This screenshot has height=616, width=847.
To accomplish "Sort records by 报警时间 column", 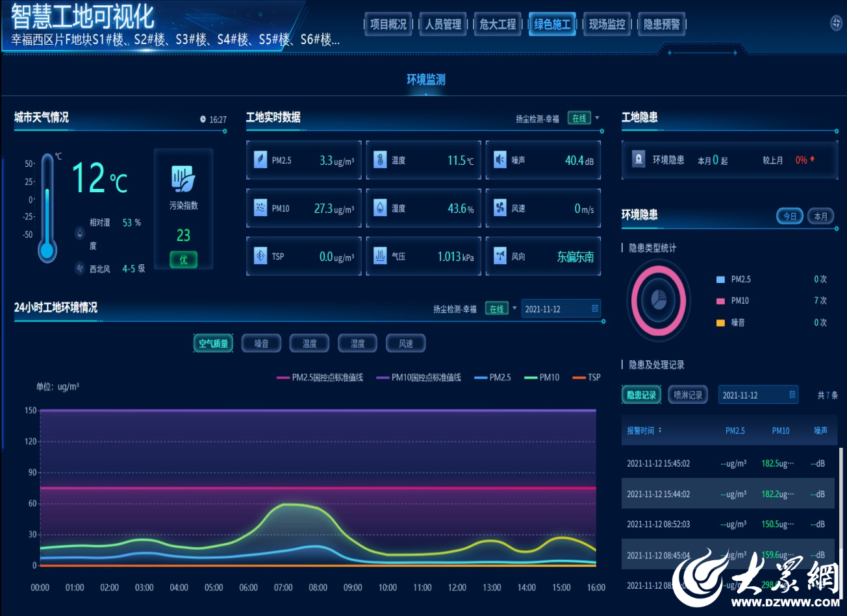I will (x=644, y=430).
